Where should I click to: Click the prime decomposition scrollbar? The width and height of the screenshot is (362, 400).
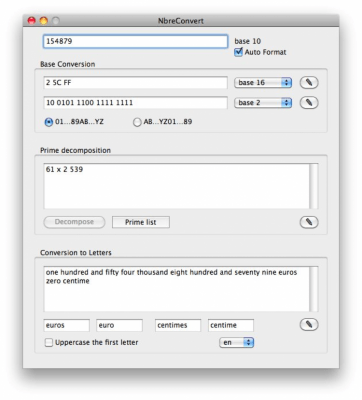[x=314, y=186]
